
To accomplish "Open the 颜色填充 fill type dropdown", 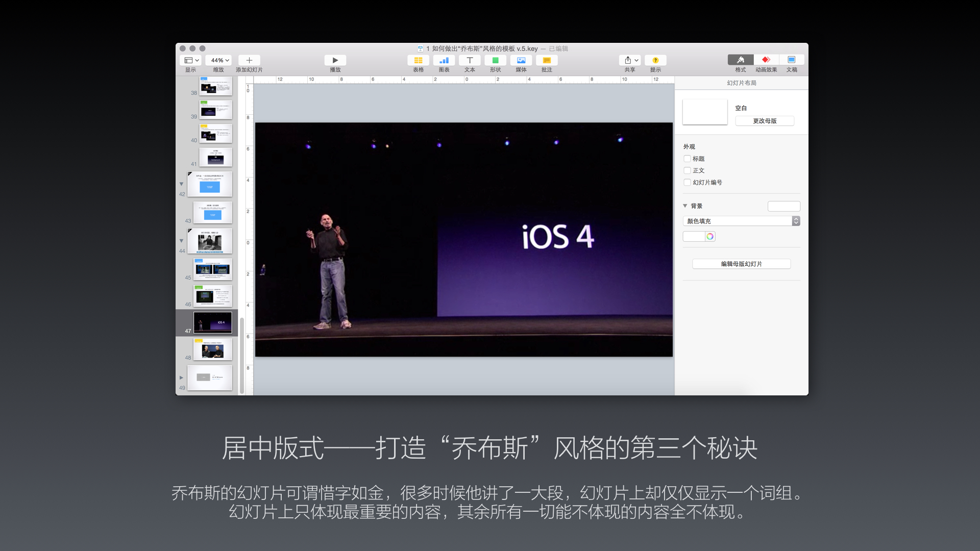I will point(741,221).
